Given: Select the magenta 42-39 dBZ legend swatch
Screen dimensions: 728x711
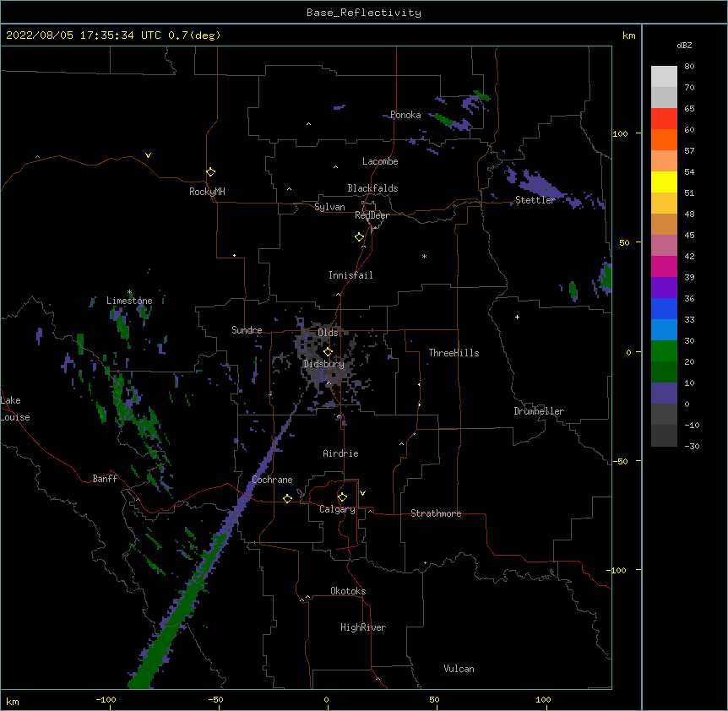Looking at the screenshot, I should pyautogui.click(x=664, y=266).
